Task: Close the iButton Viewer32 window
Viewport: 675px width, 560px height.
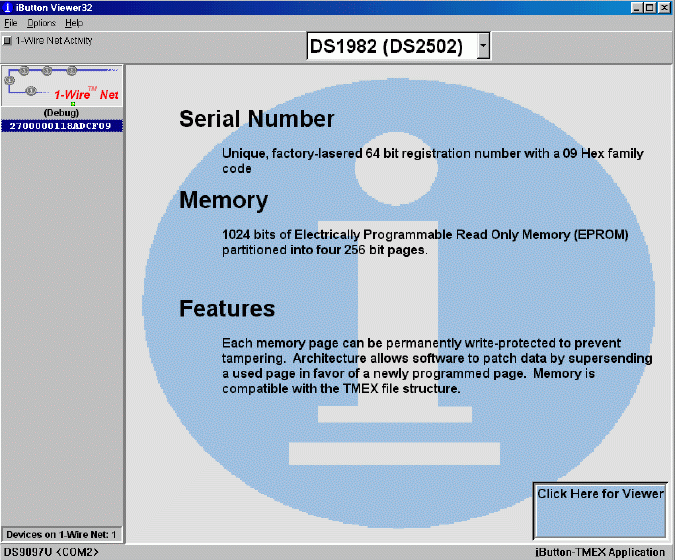Action: [664, 8]
